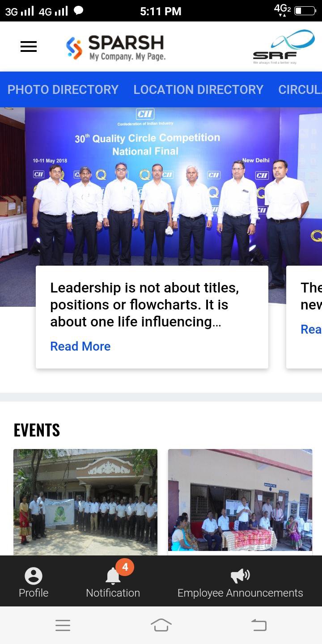Image resolution: width=322 pixels, height=644 pixels.
Task: Switch to Photo Directory tab
Action: click(x=63, y=89)
